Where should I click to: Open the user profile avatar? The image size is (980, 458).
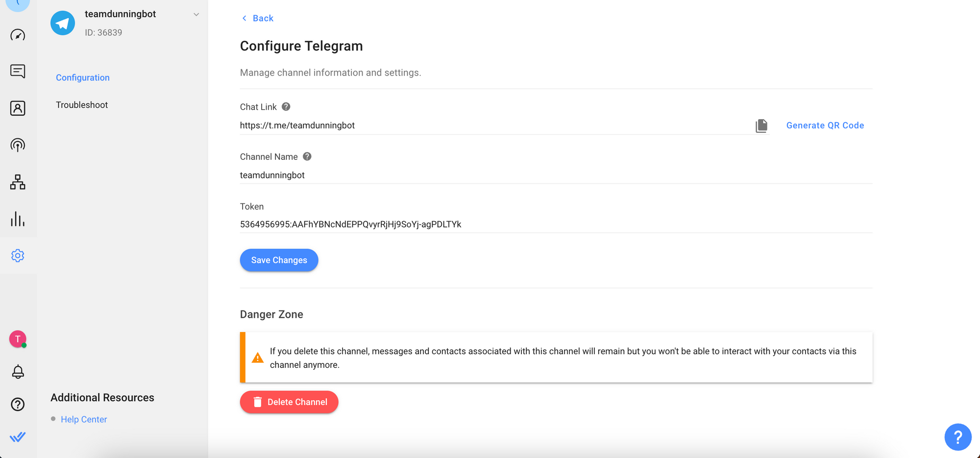(18, 339)
